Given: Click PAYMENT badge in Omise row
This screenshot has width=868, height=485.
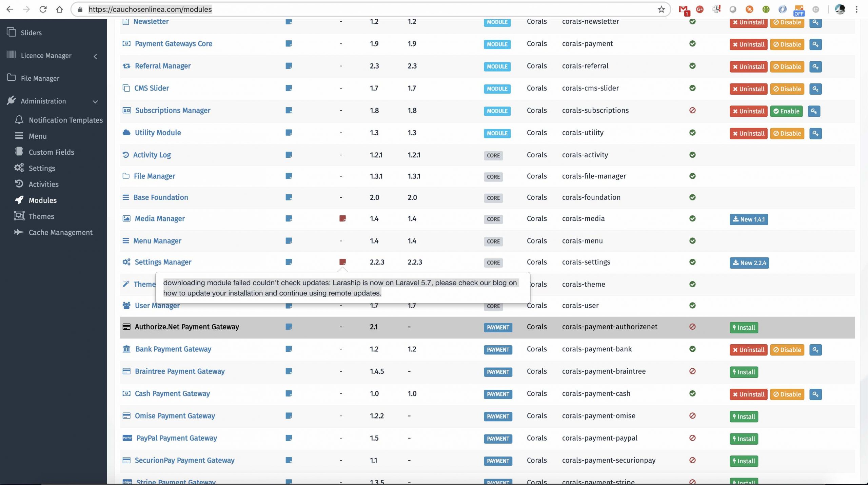Looking at the screenshot, I should (498, 416).
